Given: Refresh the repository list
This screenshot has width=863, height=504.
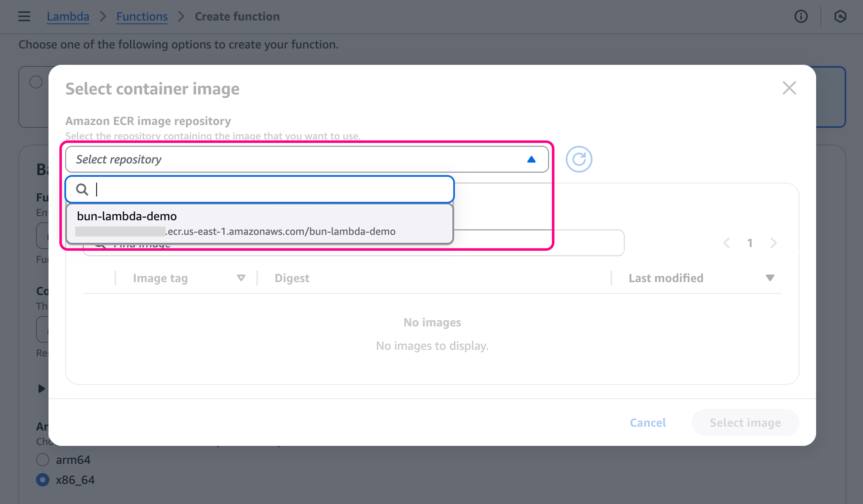Looking at the screenshot, I should (x=579, y=159).
